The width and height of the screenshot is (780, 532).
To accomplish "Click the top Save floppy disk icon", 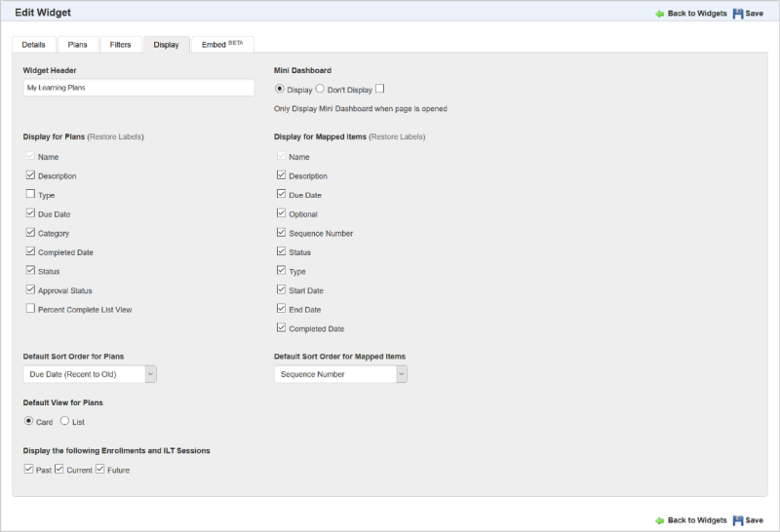I will [x=738, y=14].
